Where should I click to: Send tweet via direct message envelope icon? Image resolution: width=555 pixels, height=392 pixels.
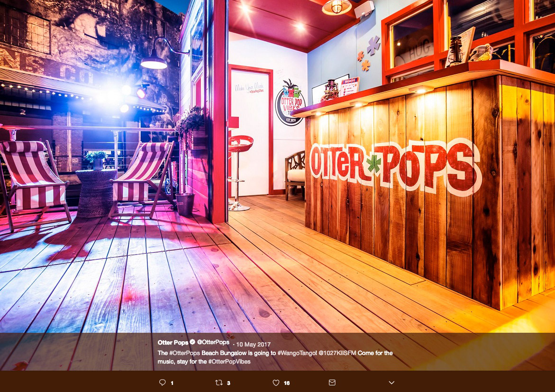[332, 383]
